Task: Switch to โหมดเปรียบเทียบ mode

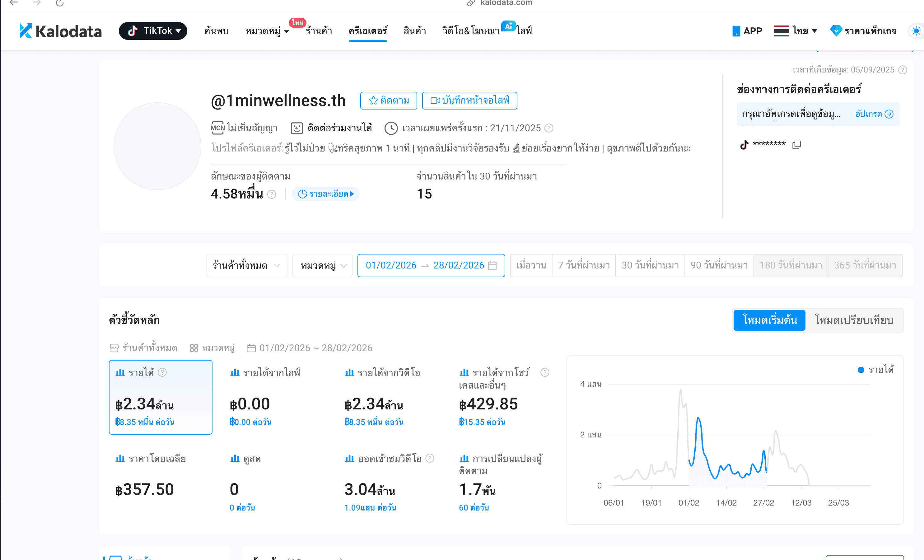Action: point(854,320)
